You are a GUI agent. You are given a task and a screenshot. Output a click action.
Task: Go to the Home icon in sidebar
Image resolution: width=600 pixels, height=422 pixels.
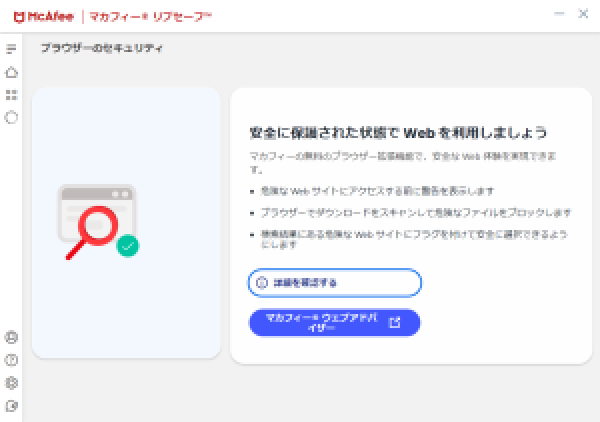[12, 72]
